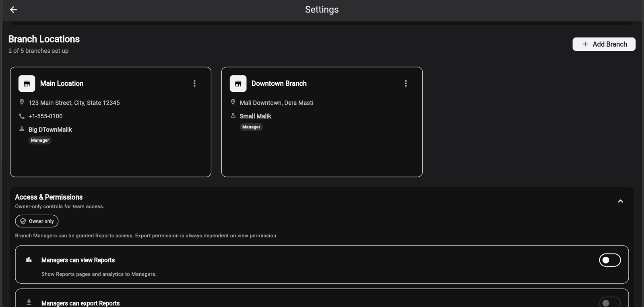Click the Owner only chip
Image resolution: width=644 pixels, height=307 pixels.
[x=37, y=221]
